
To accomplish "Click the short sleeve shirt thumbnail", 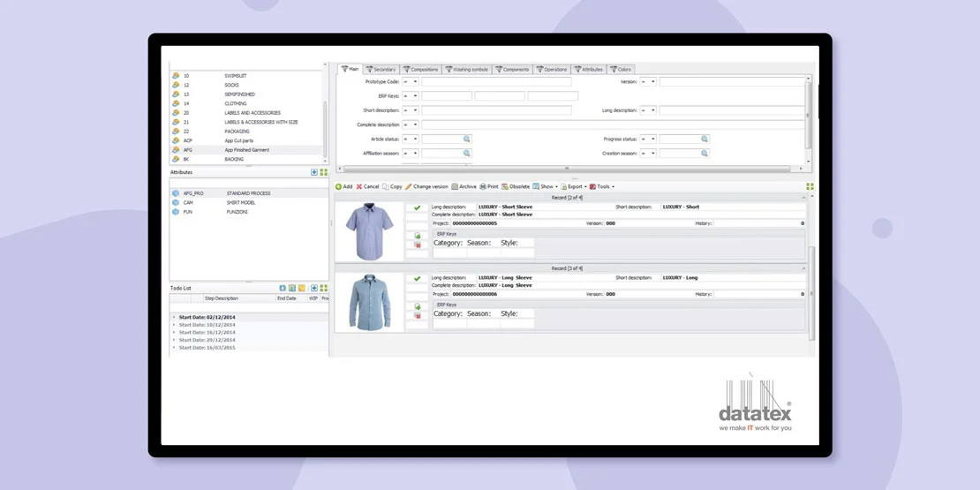I will 369,231.
